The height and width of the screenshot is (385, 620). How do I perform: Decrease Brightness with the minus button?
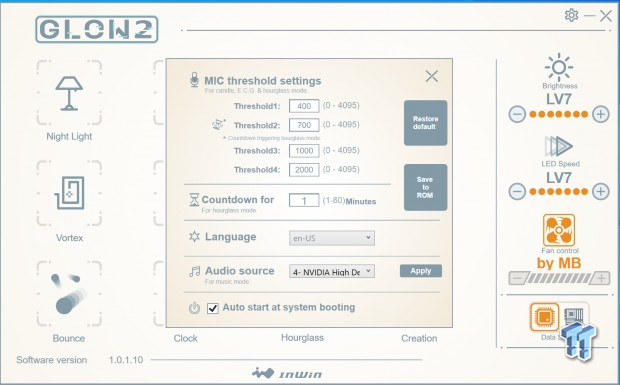(517, 115)
